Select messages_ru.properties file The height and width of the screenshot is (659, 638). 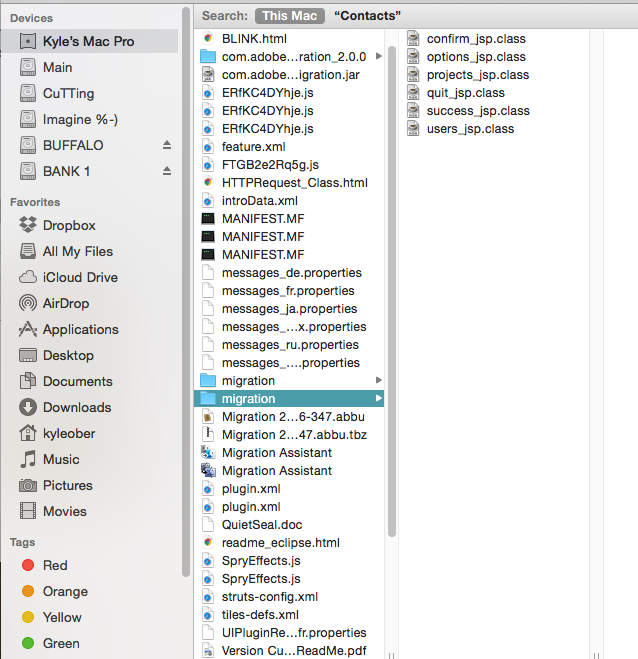(x=289, y=345)
